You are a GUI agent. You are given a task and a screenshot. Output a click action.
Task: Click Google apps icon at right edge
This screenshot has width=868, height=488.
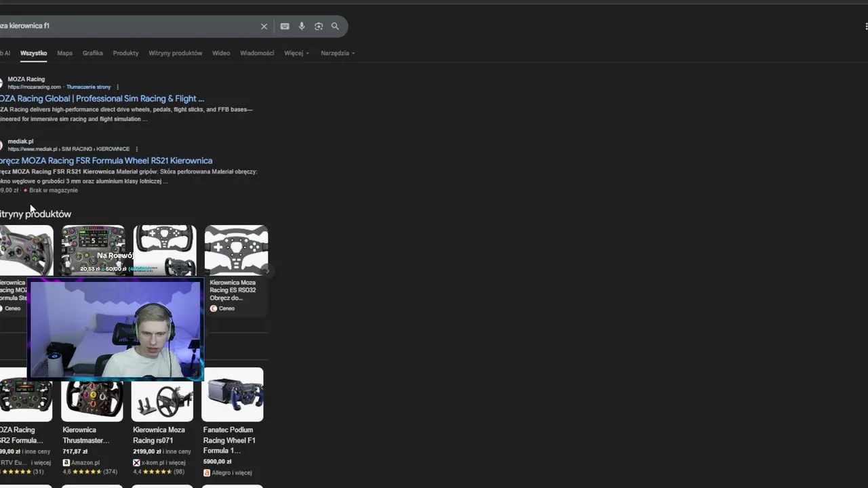[866, 26]
